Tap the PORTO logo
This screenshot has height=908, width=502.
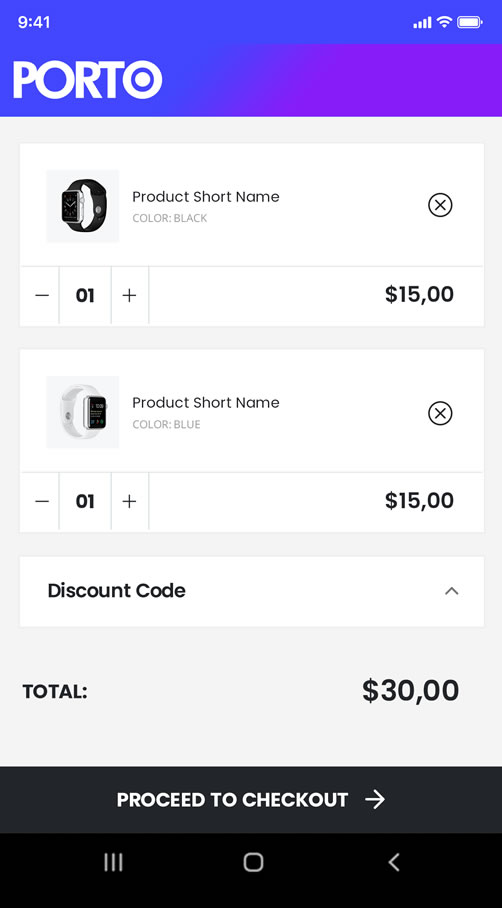click(87, 80)
